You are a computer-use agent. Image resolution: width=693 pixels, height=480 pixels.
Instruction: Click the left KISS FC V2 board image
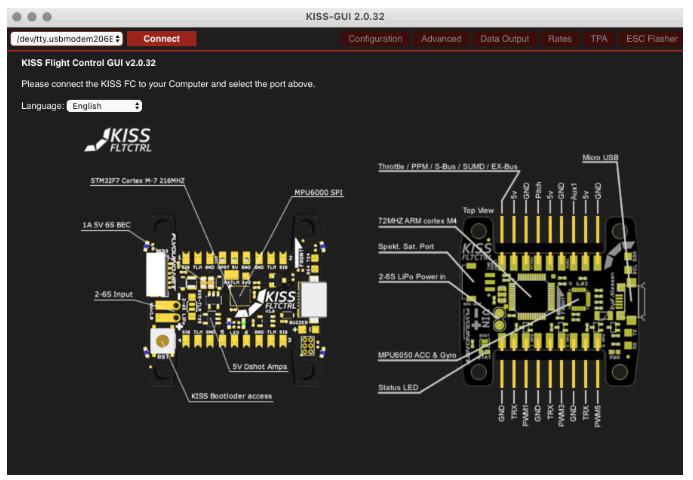coord(236,301)
